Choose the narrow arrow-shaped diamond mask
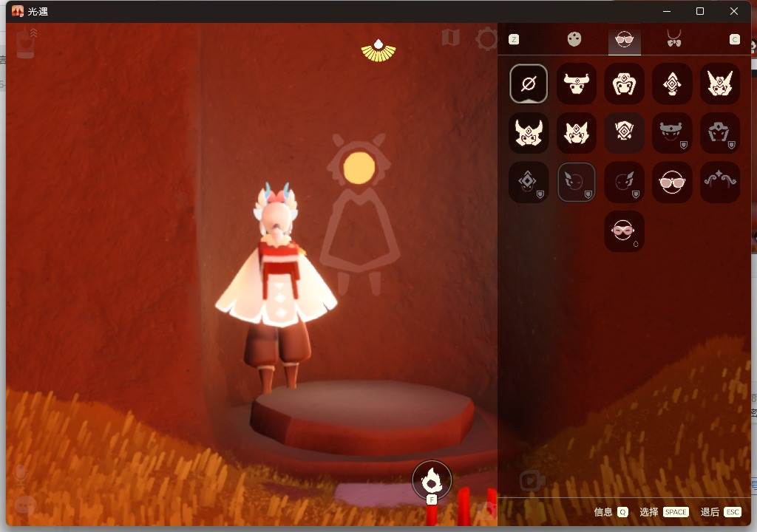The height and width of the screenshot is (532, 757). [x=672, y=83]
